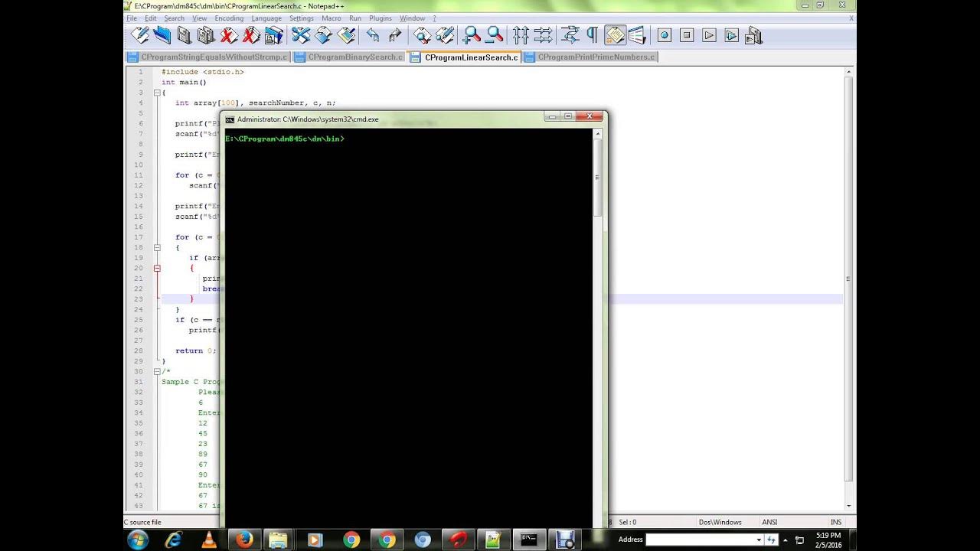Click the Find toolbar icon
Screen dimensions: 980x551
click(423, 35)
